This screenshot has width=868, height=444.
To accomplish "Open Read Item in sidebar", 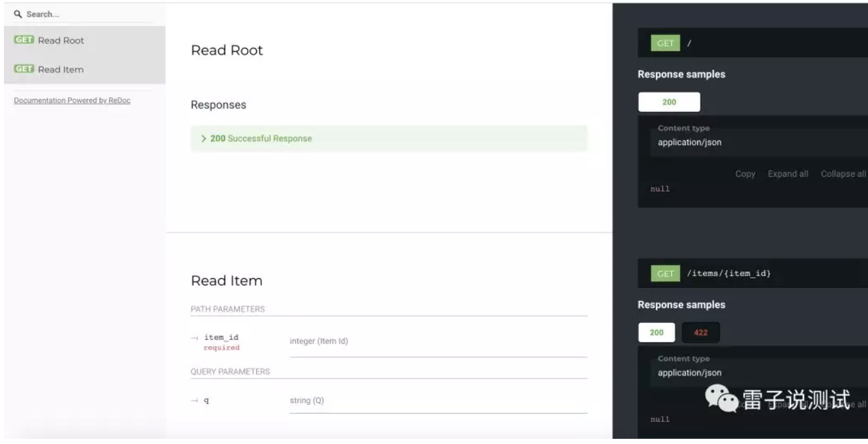I will pyautogui.click(x=85, y=69).
